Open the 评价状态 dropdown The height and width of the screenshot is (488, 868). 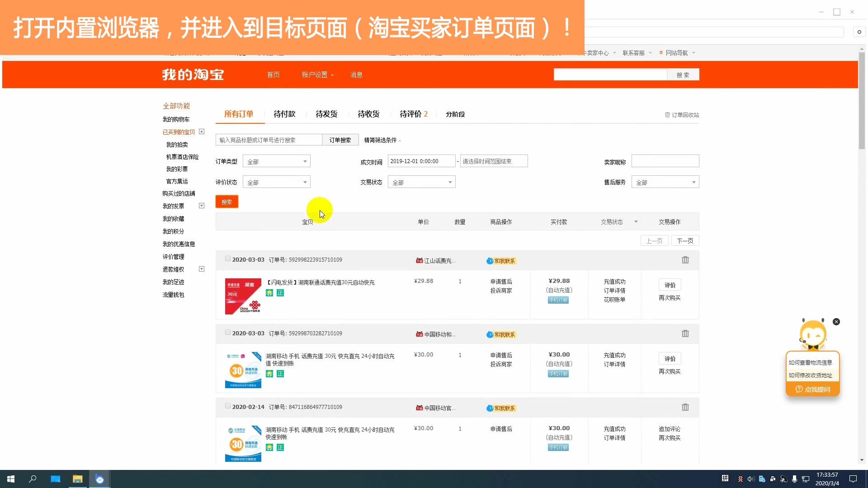click(x=277, y=182)
